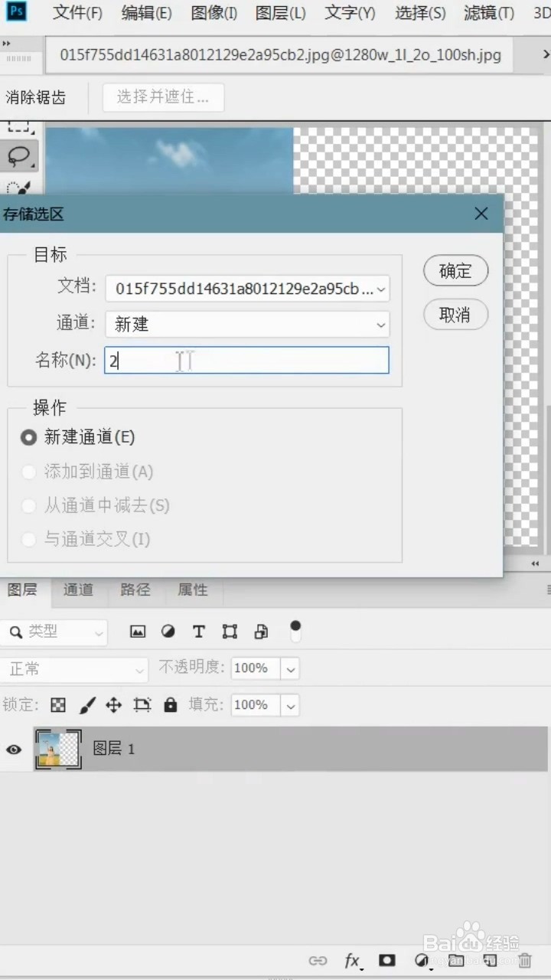Image resolution: width=551 pixels, height=980 pixels.
Task: Click the 选择并遮住... button
Action: click(x=163, y=97)
